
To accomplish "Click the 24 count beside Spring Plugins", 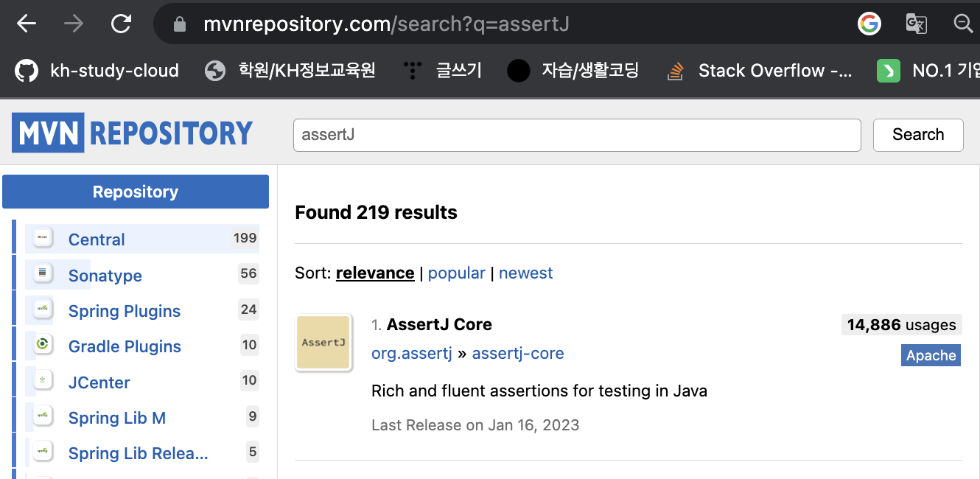I will tap(249, 309).
